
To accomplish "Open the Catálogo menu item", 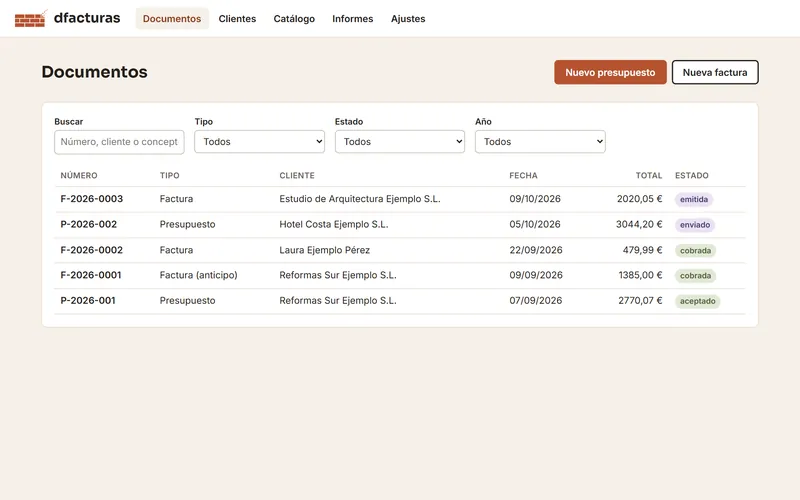I will click(294, 18).
